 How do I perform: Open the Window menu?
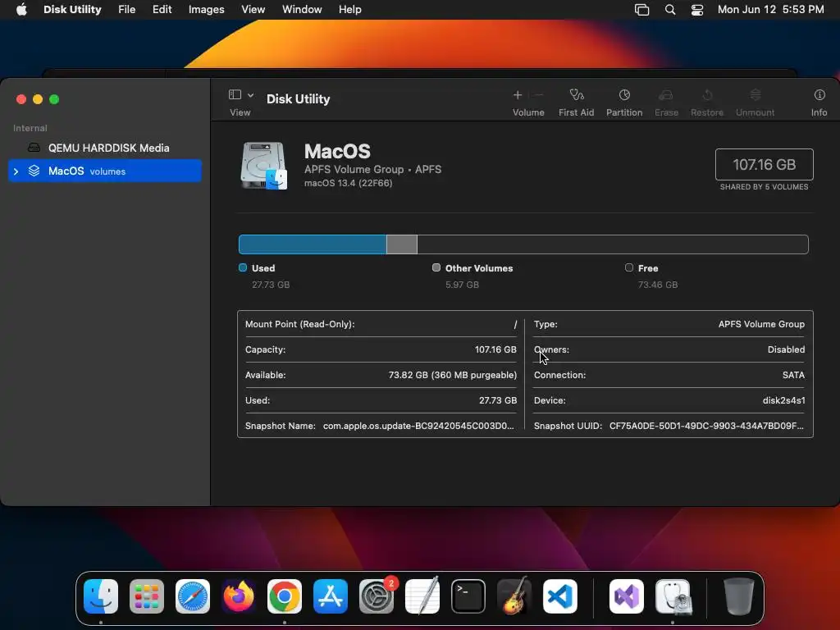click(x=302, y=10)
